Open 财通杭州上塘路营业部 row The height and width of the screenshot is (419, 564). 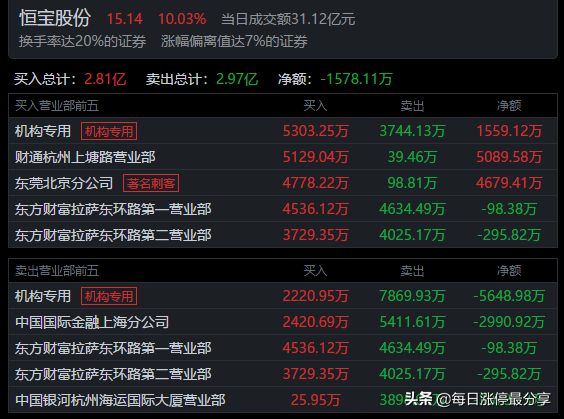[x=283, y=157]
